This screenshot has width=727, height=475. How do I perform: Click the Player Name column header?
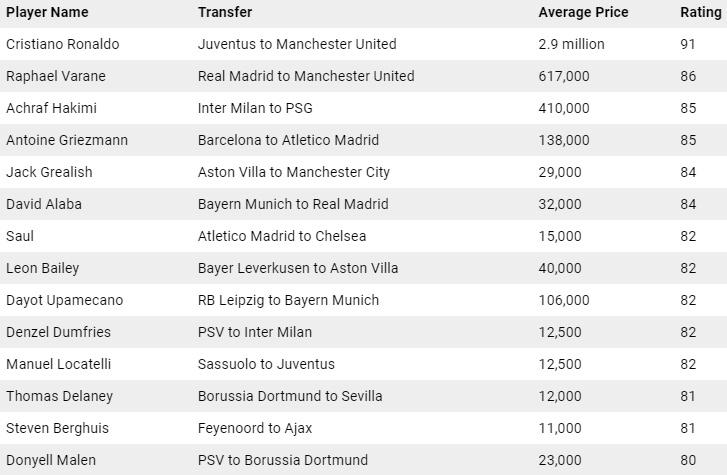[47, 12]
